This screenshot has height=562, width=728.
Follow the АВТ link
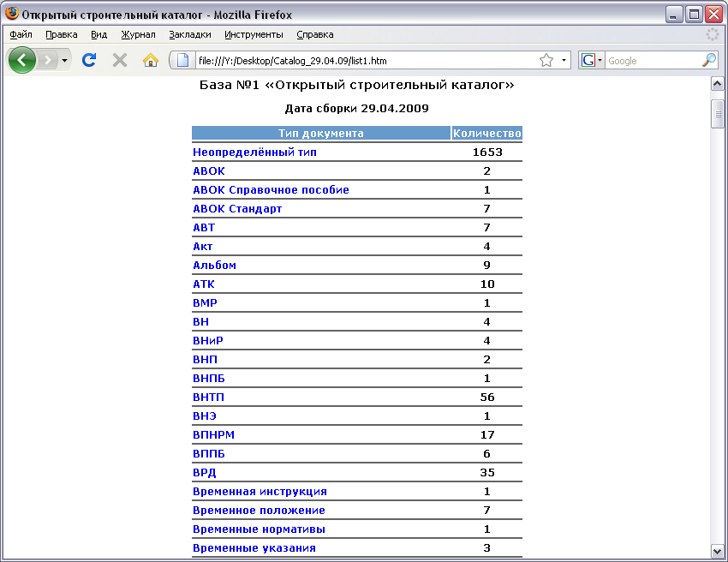[204, 228]
